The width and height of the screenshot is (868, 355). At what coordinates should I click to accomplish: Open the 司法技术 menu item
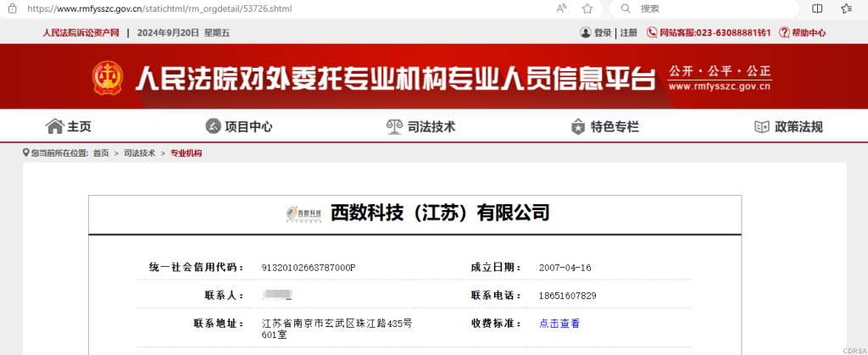tap(431, 126)
